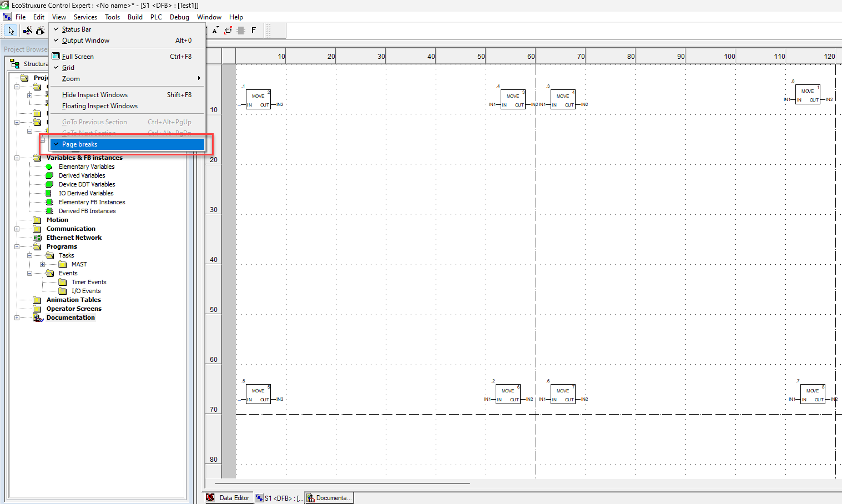The height and width of the screenshot is (504, 842).
Task: Select the Ethernet Network tree item
Action: (74, 238)
